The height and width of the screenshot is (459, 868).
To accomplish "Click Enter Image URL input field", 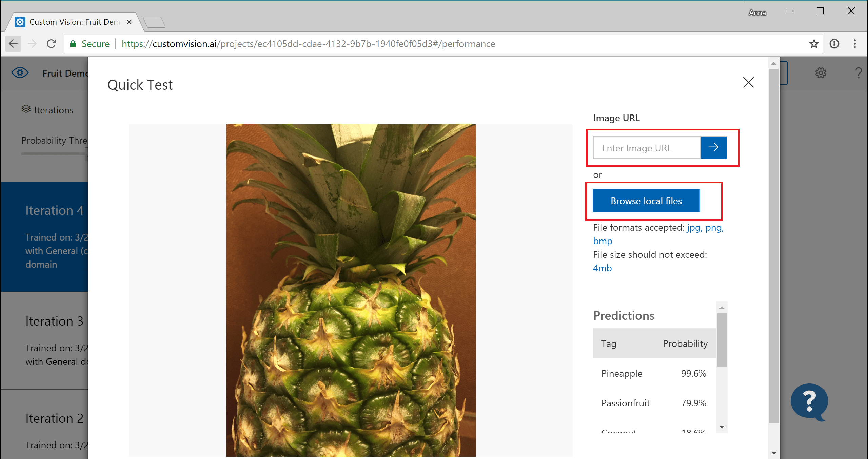I will point(648,148).
